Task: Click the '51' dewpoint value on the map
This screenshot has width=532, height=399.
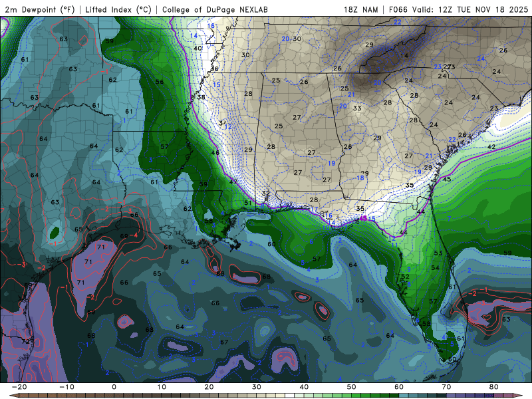Action: pyautogui.click(x=248, y=203)
